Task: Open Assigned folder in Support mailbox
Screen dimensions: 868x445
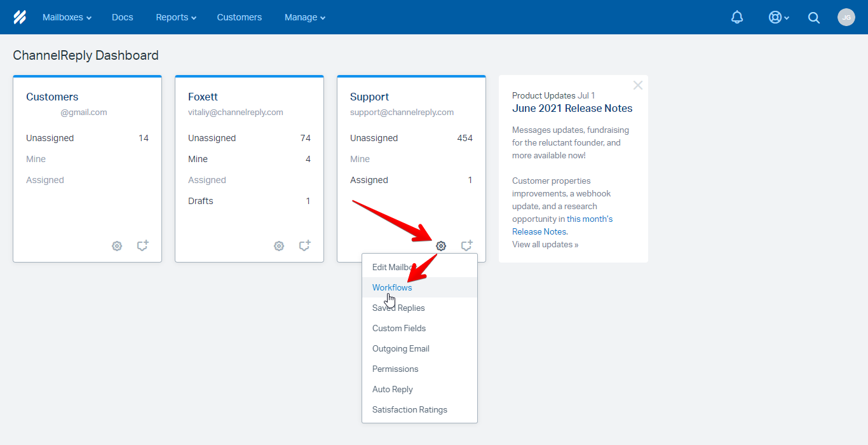Action: click(411, 180)
